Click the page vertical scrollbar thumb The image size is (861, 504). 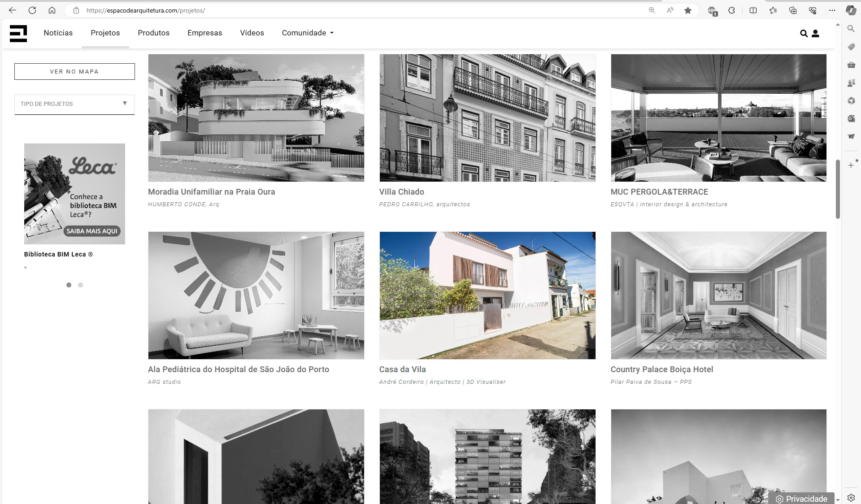[x=837, y=188]
